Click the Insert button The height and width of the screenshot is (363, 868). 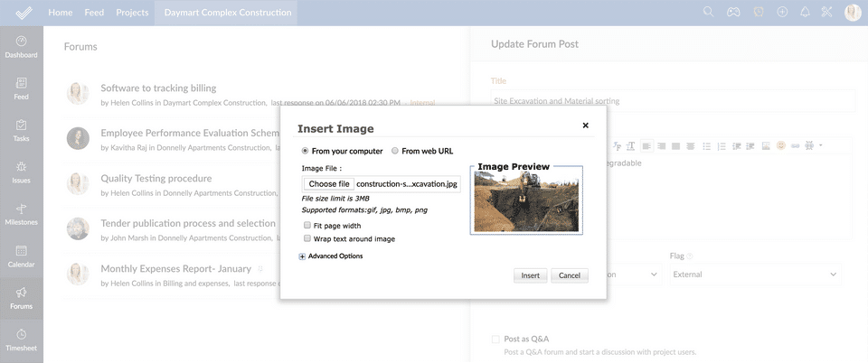click(530, 275)
